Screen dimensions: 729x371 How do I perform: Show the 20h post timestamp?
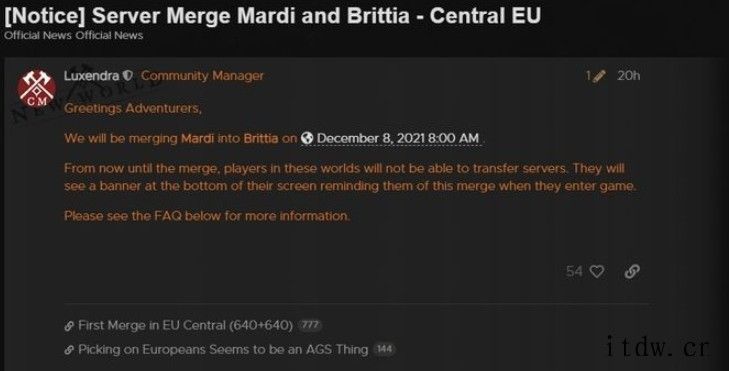(629, 75)
